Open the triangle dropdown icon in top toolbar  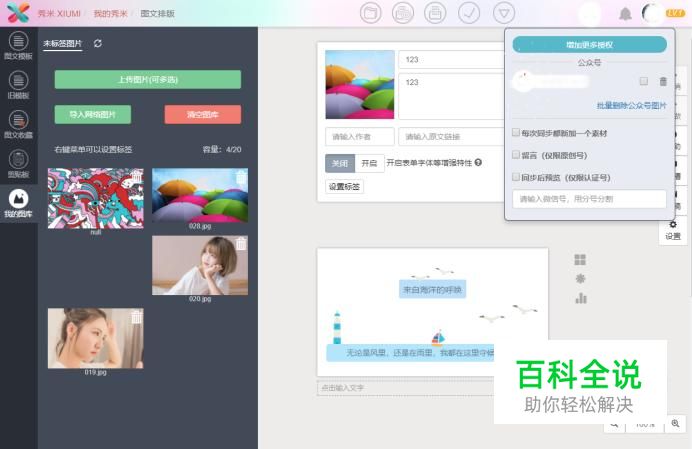[504, 13]
